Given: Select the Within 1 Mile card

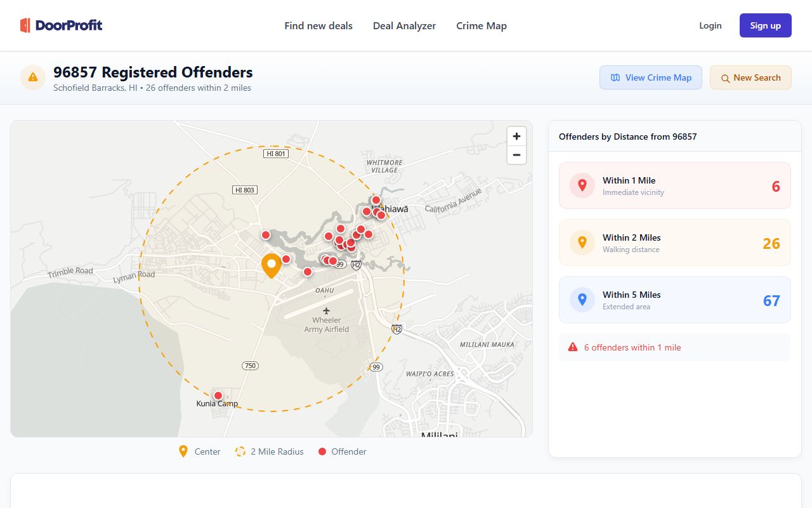Looking at the screenshot, I should [x=674, y=185].
